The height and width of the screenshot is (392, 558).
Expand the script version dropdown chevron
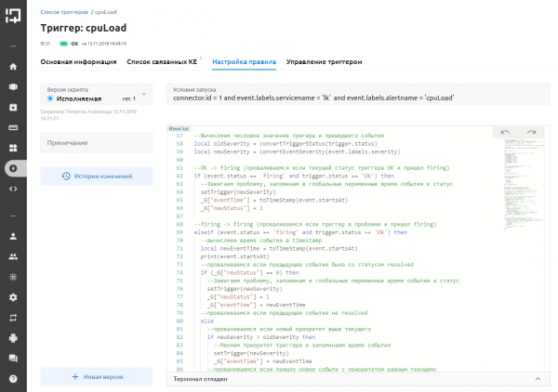(143, 98)
